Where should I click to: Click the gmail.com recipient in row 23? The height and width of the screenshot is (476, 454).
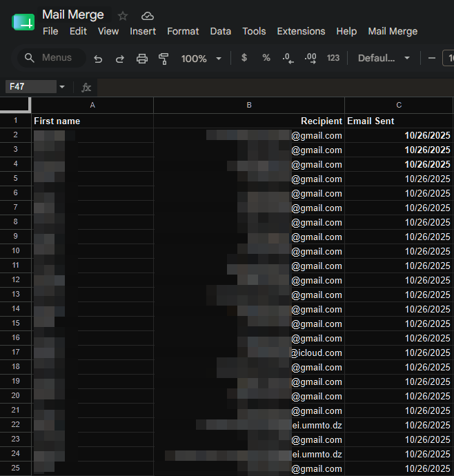pos(249,439)
